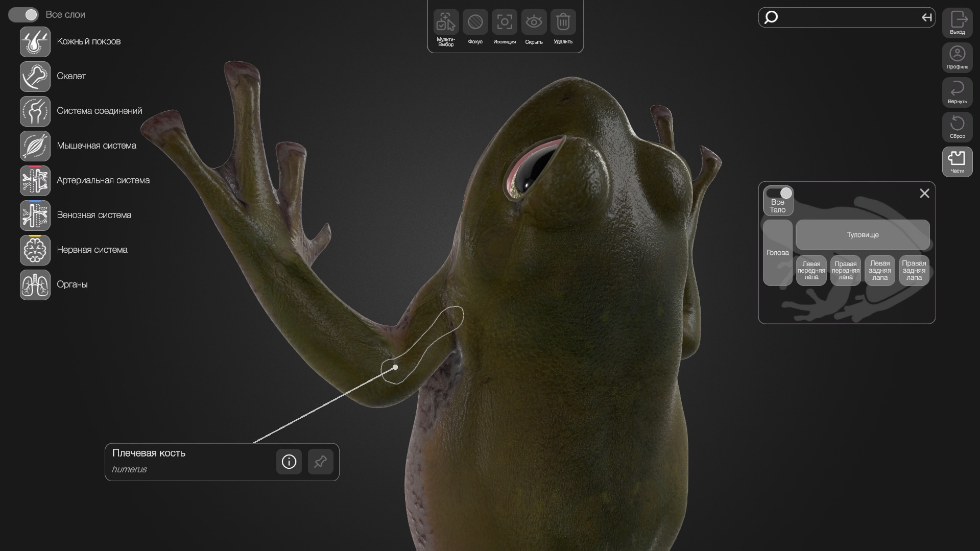Image resolution: width=980 pixels, height=551 pixels.
Task: Select the Скелет layer icon
Action: pyautogui.click(x=35, y=77)
